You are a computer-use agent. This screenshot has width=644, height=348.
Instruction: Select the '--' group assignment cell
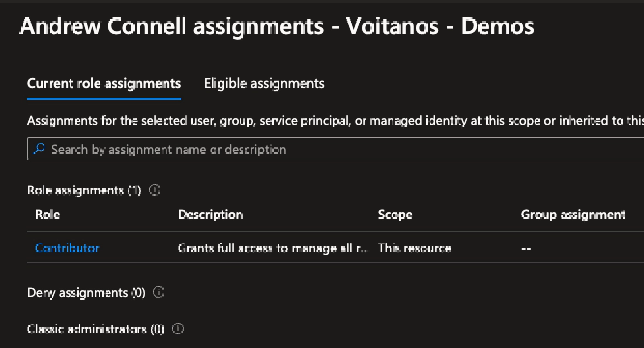click(x=526, y=248)
